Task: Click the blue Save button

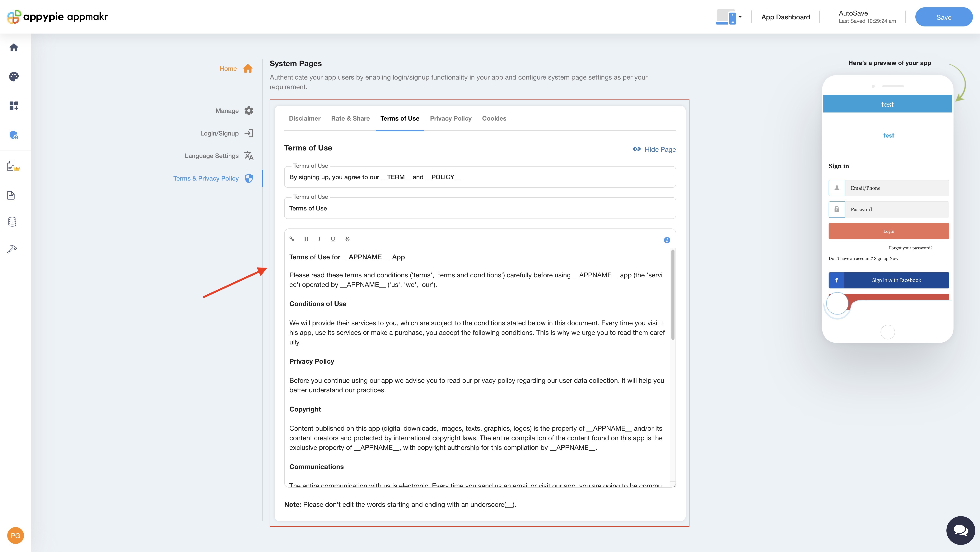Action: pyautogui.click(x=944, y=17)
